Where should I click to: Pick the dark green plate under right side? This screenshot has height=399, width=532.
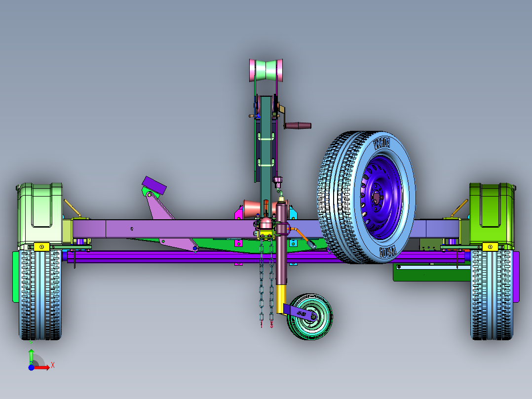(x=431, y=275)
